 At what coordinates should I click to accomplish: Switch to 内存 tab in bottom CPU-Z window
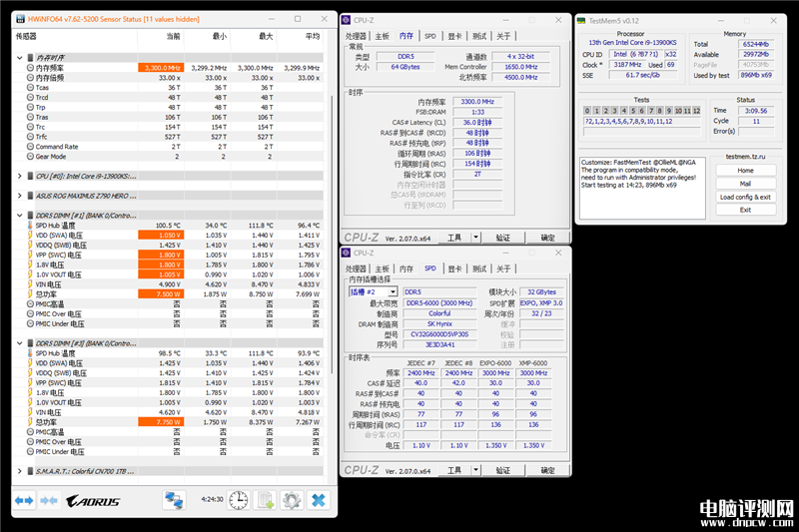(x=406, y=268)
